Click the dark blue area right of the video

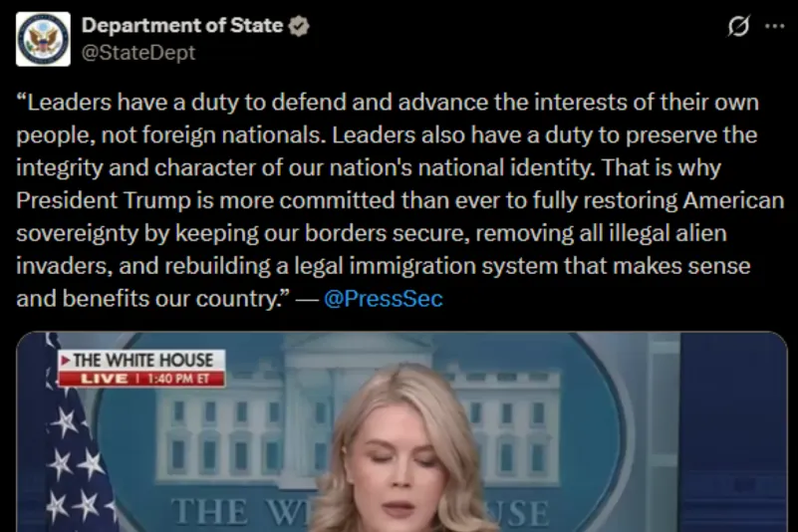tap(734, 431)
